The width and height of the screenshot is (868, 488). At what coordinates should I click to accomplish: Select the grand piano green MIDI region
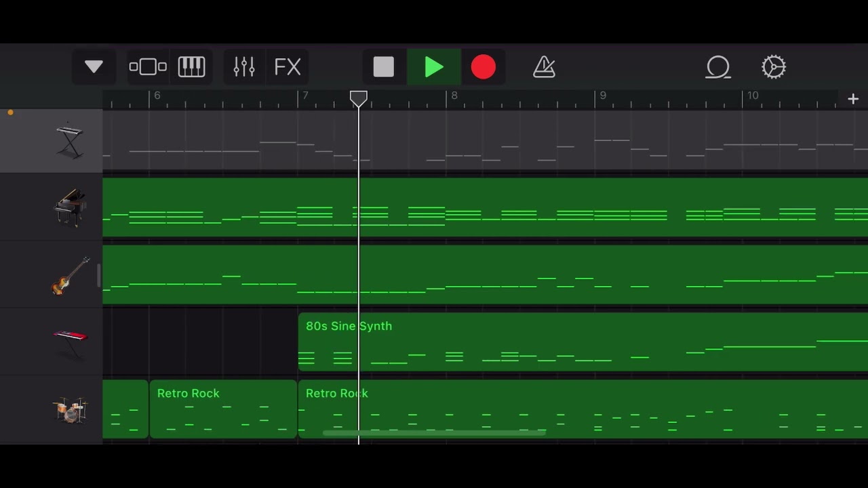click(486, 207)
